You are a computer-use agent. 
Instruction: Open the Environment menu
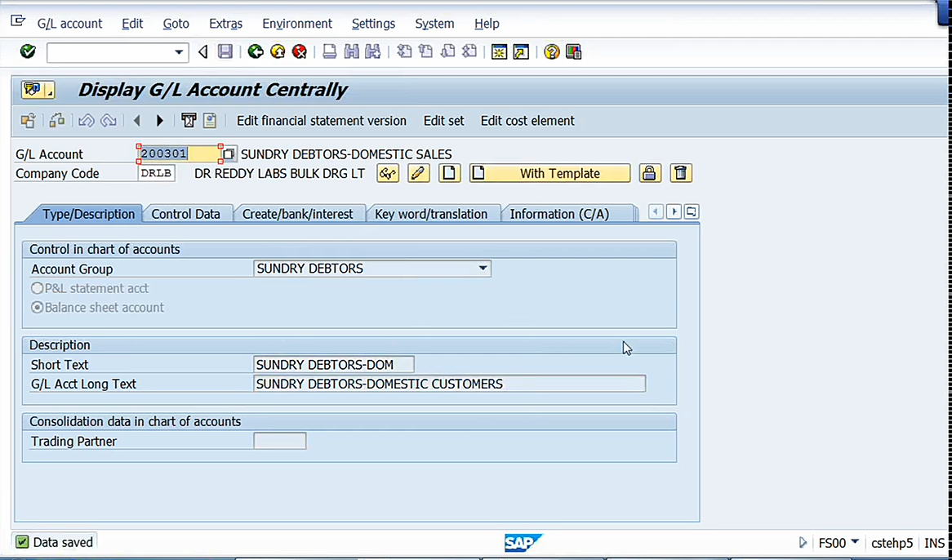pyautogui.click(x=297, y=24)
